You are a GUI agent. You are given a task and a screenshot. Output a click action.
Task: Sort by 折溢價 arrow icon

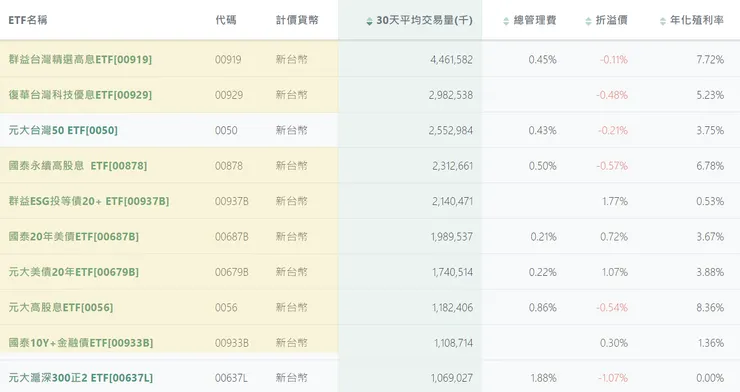tap(588, 21)
